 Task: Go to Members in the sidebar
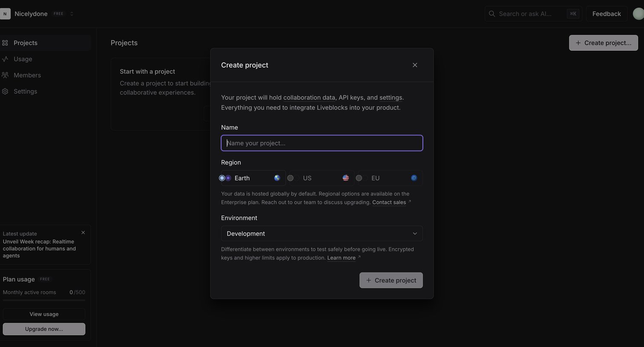click(x=45, y=75)
